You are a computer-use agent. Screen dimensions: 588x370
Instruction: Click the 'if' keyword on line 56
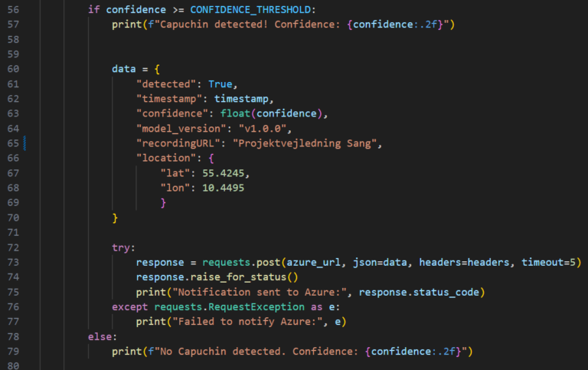(93, 10)
